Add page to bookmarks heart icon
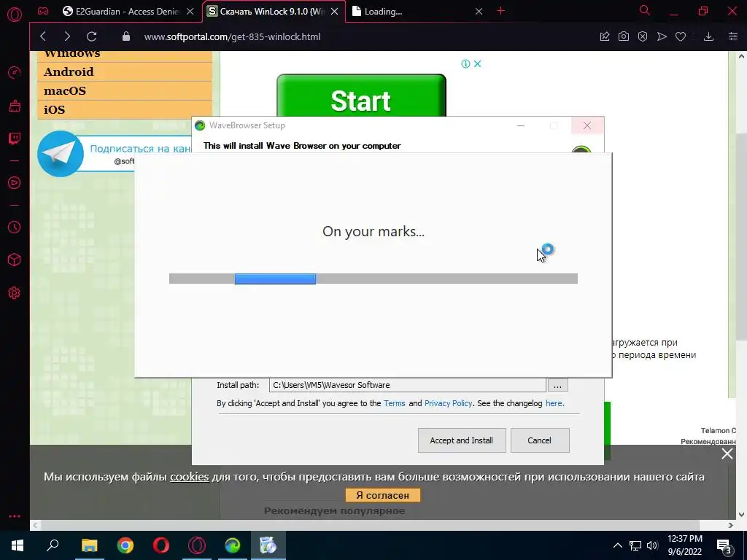 tap(681, 36)
